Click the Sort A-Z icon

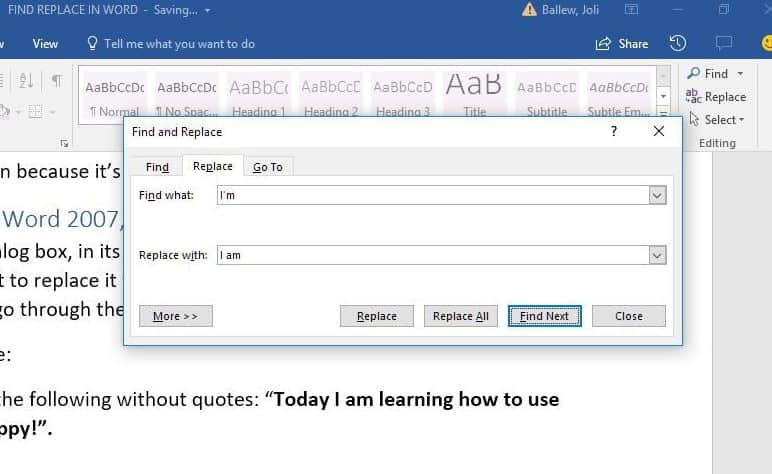26,80
